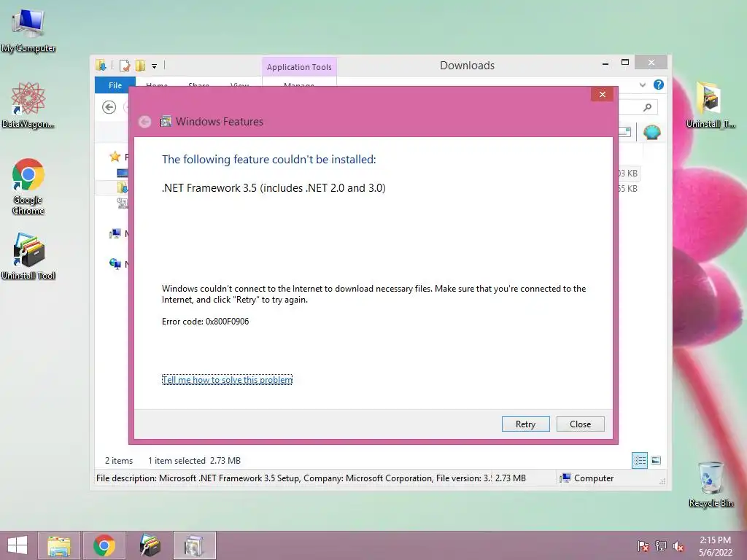Open Google Chrome from the taskbar
Viewport: 747px width, 560px height.
pyautogui.click(x=104, y=545)
